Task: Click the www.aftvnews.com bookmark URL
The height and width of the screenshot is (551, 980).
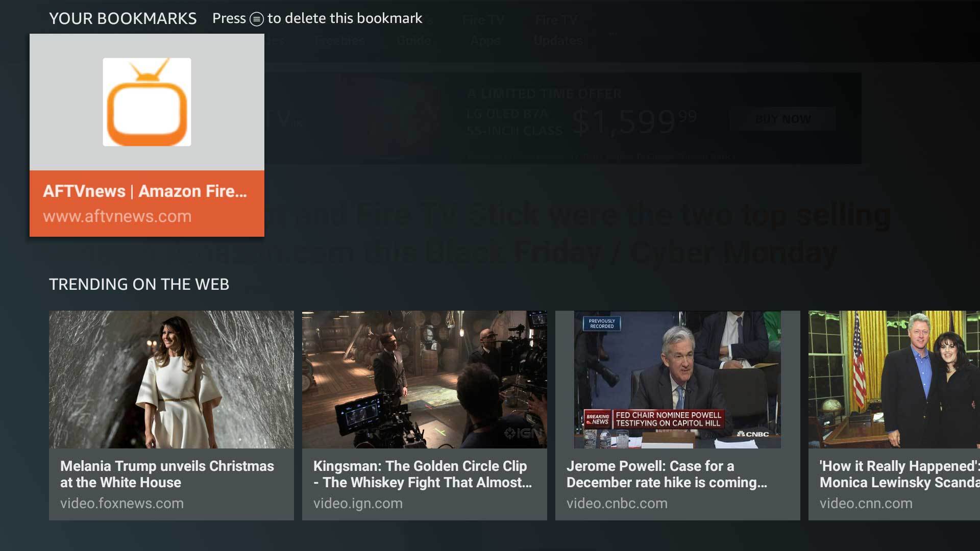Action: pyautogui.click(x=117, y=216)
